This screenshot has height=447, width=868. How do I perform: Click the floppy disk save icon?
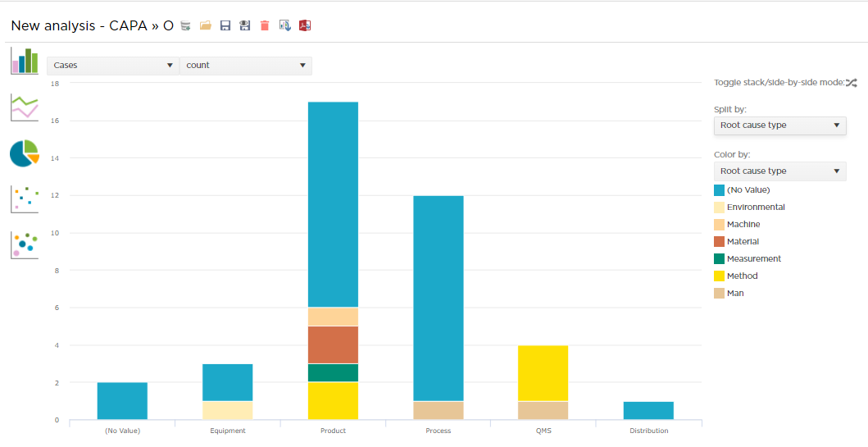pyautogui.click(x=225, y=25)
